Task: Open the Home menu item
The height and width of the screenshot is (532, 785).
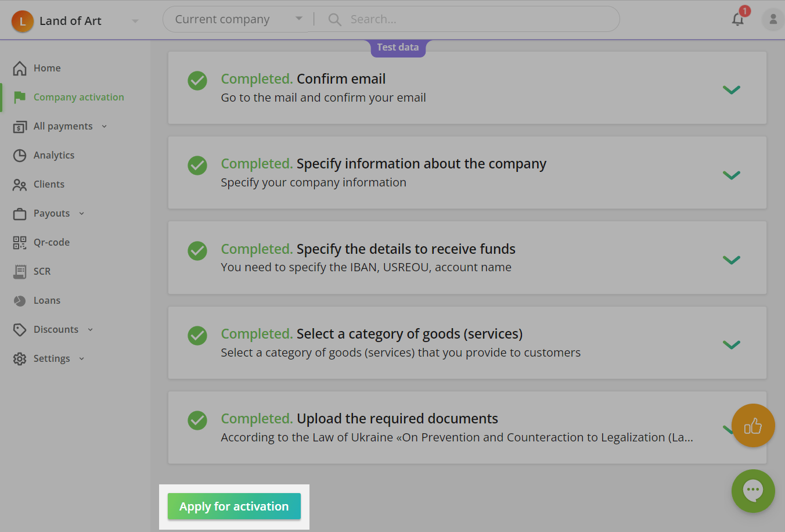Action: [x=47, y=69]
